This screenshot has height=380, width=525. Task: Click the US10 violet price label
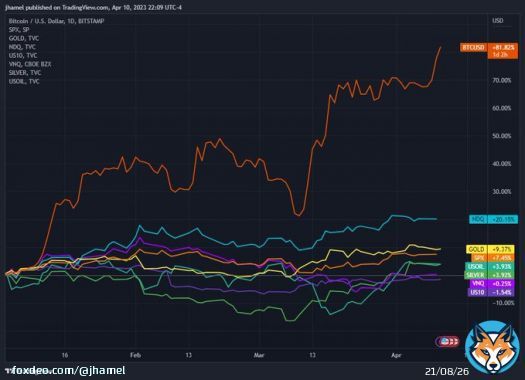[x=491, y=292]
